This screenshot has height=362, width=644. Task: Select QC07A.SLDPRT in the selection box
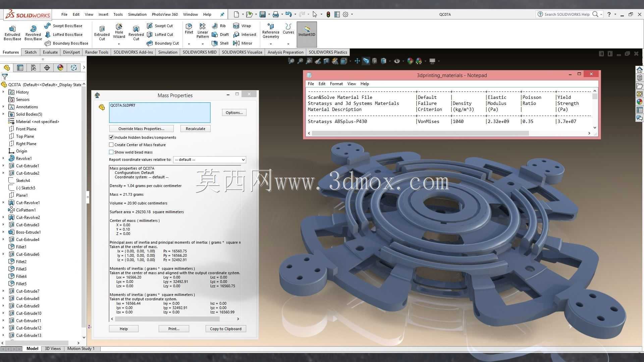point(123,105)
